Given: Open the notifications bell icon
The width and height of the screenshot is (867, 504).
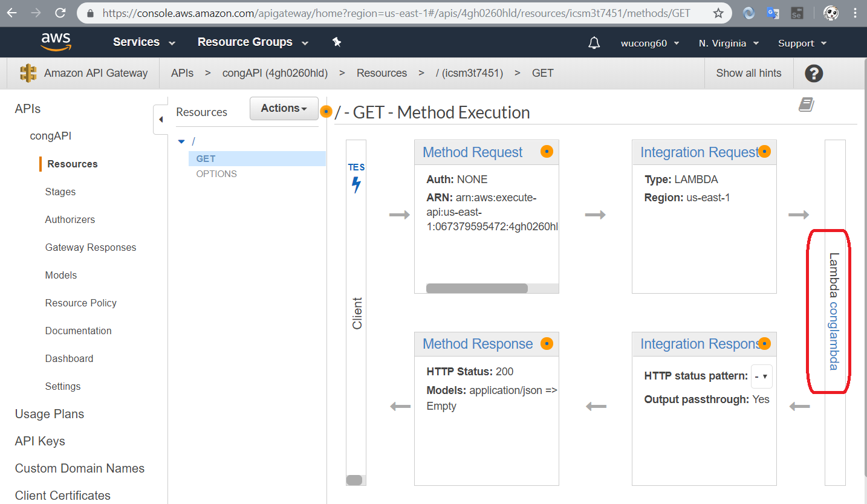Looking at the screenshot, I should 594,43.
